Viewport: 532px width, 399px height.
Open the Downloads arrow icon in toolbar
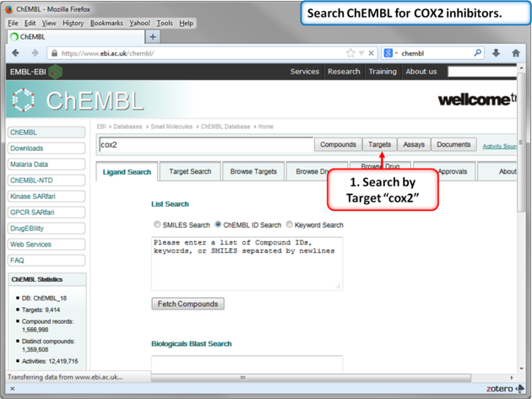[x=496, y=53]
